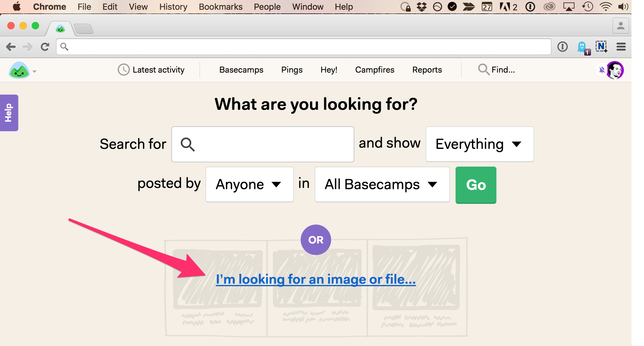This screenshot has width=644, height=346.
Task: Click the Creative Cloud menu bar icon
Action: pyautogui.click(x=549, y=6)
